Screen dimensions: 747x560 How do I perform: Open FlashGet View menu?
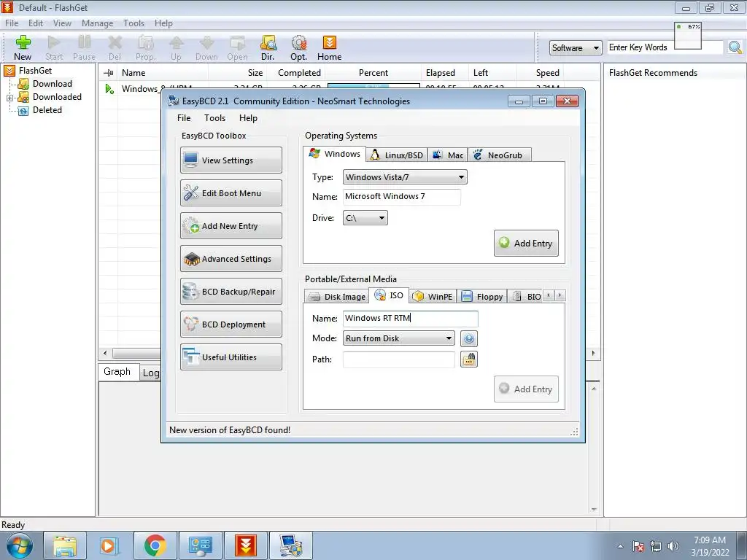tap(62, 23)
